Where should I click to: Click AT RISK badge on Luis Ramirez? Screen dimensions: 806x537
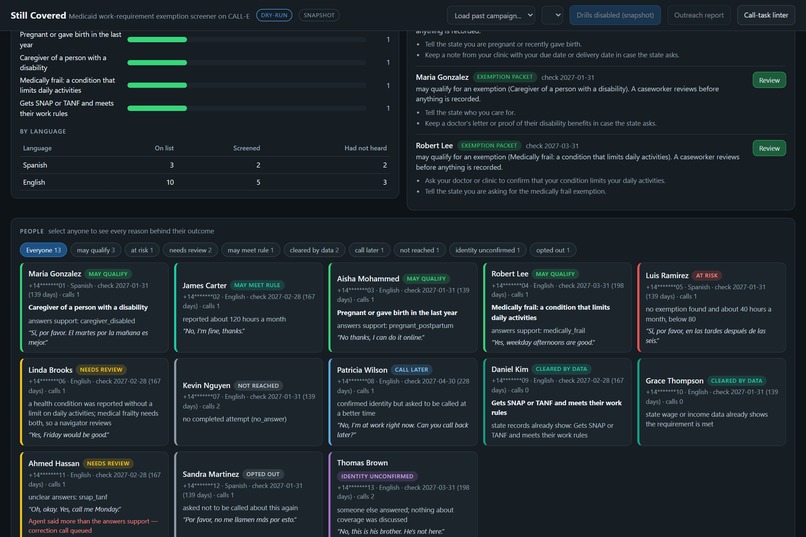pyautogui.click(x=706, y=275)
